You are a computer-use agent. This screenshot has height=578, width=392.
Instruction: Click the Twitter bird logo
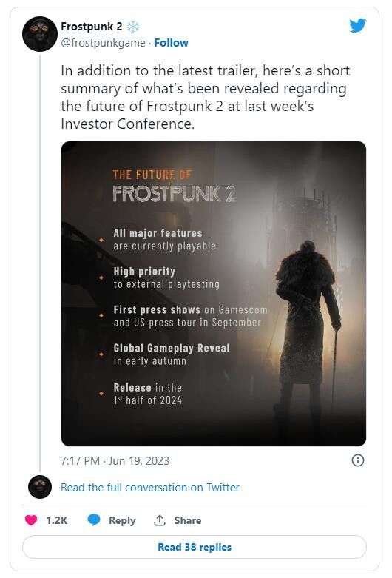357,25
